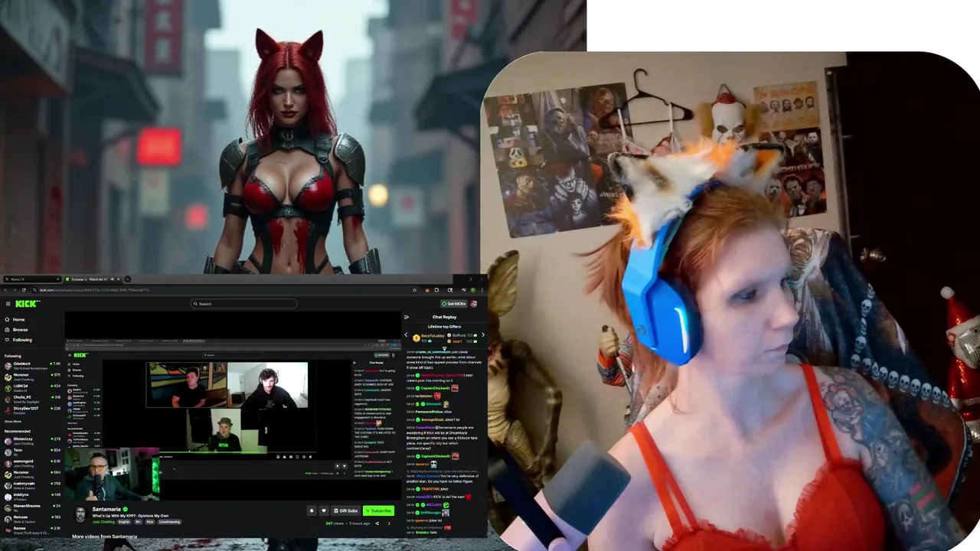Show next top gifters with right arrow
The height and width of the screenshot is (551, 980).
pyautogui.click(x=482, y=335)
